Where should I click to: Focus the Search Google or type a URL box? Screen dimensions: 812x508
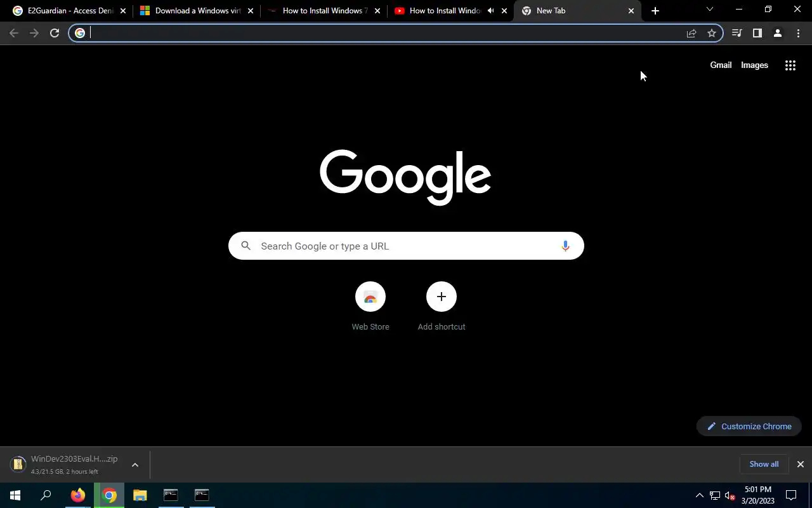click(x=406, y=246)
